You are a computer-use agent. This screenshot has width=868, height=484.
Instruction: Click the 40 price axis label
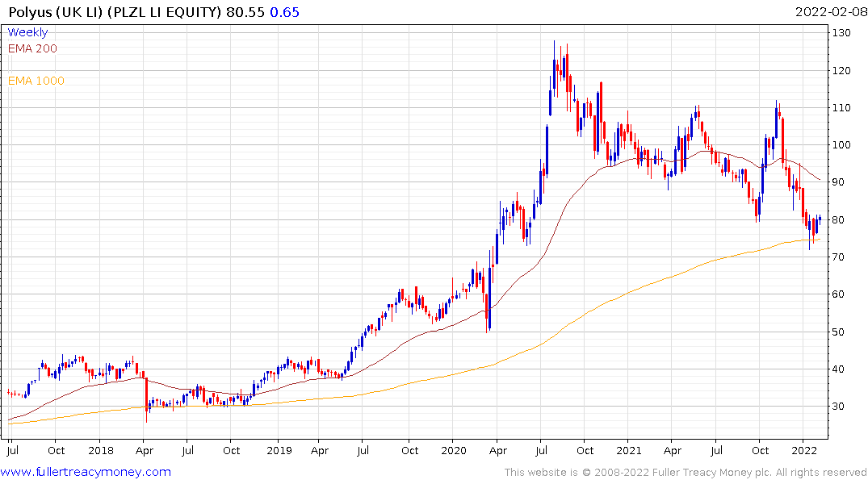pyautogui.click(x=838, y=369)
